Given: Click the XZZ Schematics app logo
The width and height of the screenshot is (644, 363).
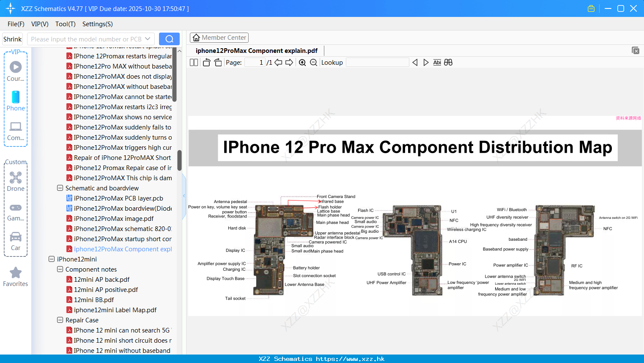Looking at the screenshot, I should (x=11, y=8).
